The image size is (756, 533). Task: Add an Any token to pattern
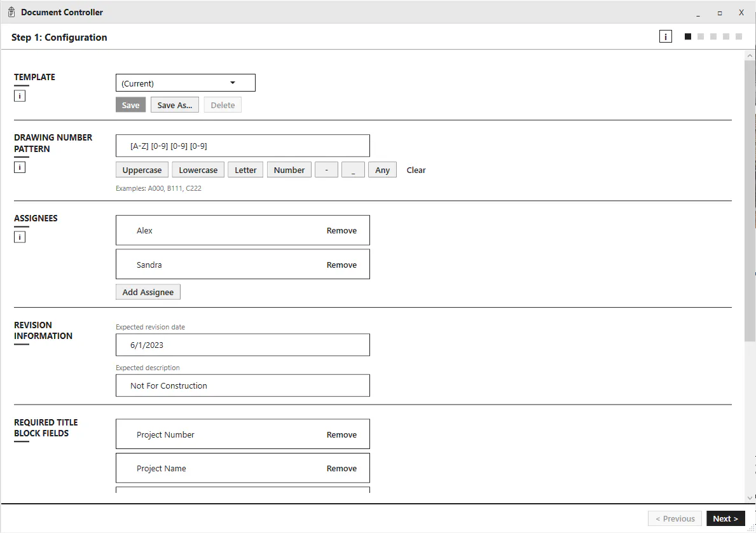click(x=382, y=170)
